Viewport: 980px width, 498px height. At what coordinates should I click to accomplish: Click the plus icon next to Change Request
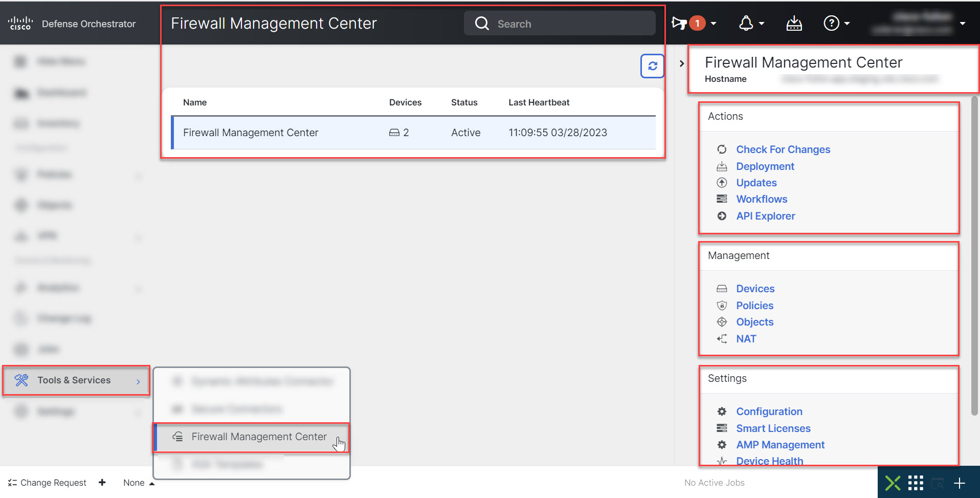[x=102, y=483]
